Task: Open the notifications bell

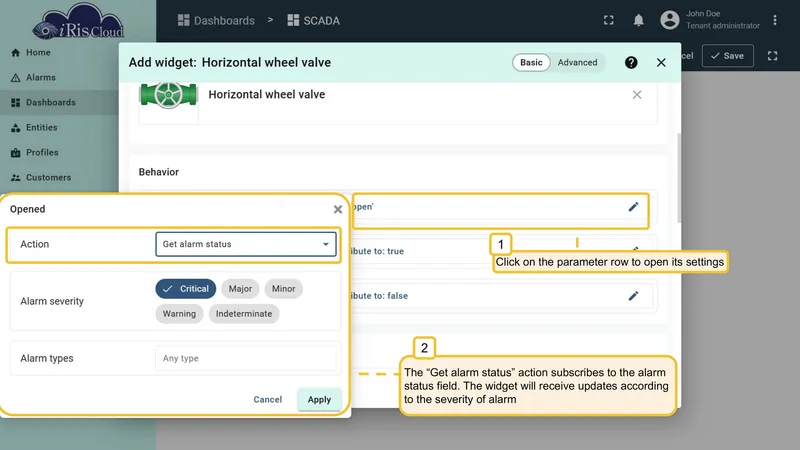Action: pyautogui.click(x=638, y=20)
